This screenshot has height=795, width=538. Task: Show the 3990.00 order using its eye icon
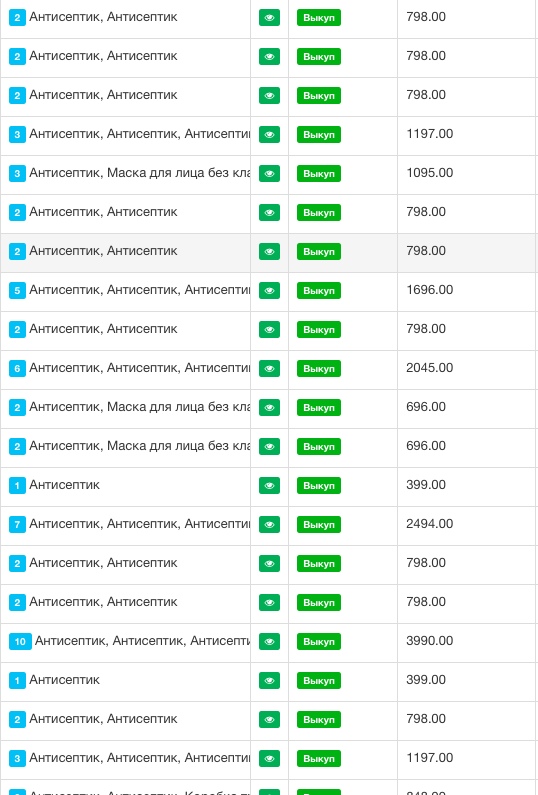coord(269,641)
